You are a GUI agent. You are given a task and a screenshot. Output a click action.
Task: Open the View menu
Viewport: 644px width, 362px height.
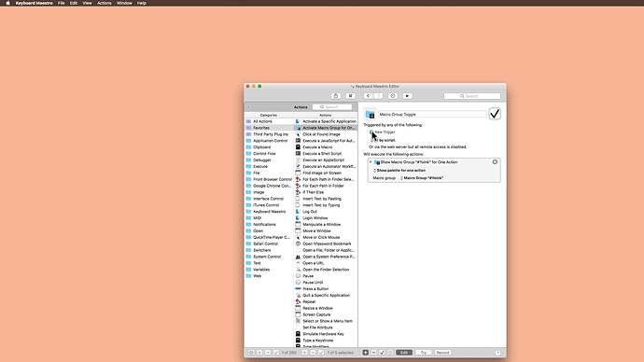[87, 3]
